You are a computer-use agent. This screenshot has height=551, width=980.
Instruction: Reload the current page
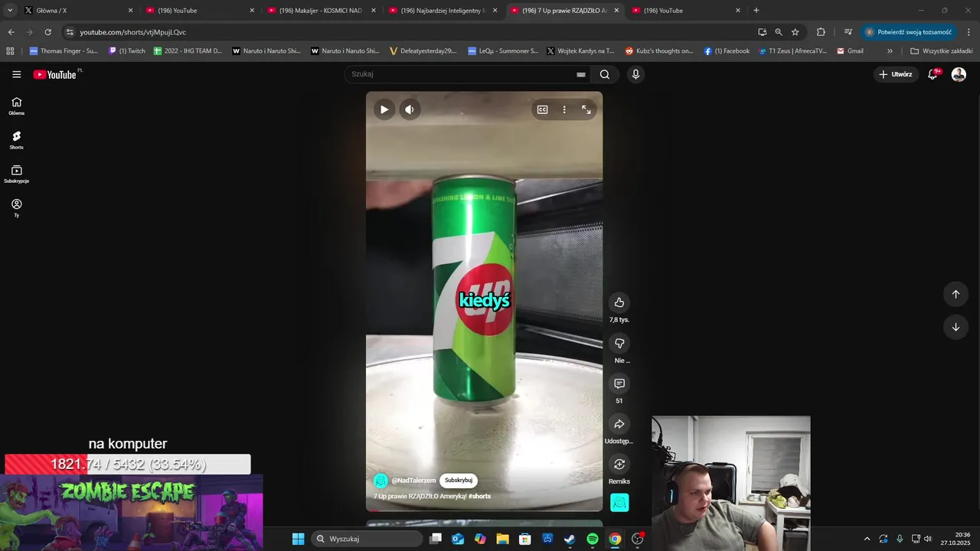pos(47,32)
